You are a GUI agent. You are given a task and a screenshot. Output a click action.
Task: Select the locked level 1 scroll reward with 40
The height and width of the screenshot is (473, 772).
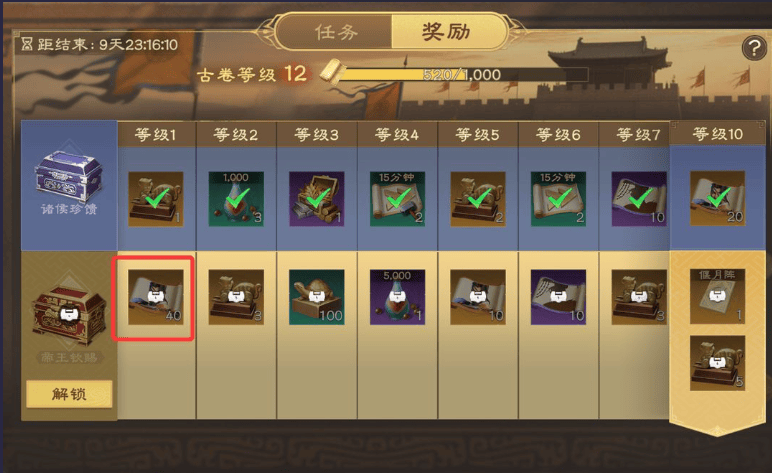156,297
